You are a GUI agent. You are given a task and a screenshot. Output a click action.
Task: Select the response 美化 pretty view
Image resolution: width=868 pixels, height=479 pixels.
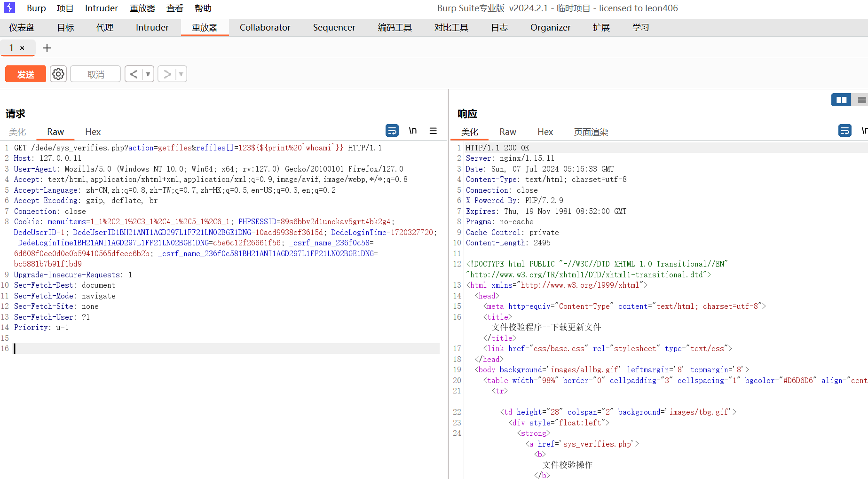click(x=469, y=132)
